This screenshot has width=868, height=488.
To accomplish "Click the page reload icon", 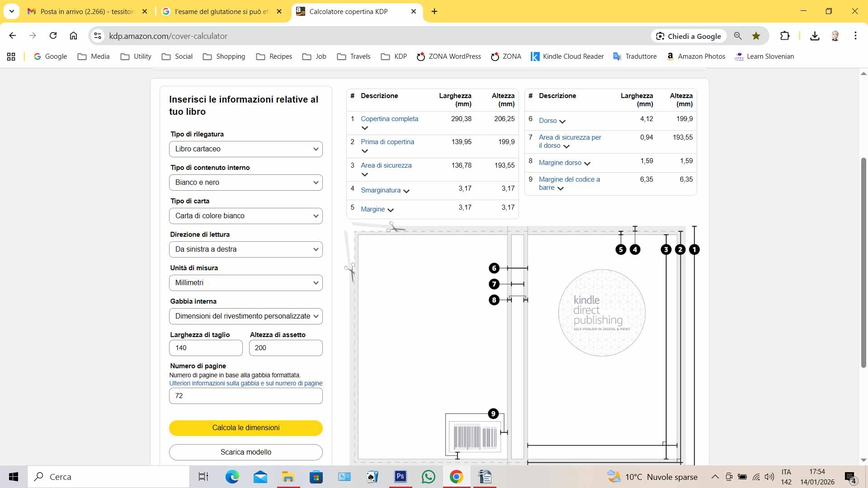I will point(53,36).
